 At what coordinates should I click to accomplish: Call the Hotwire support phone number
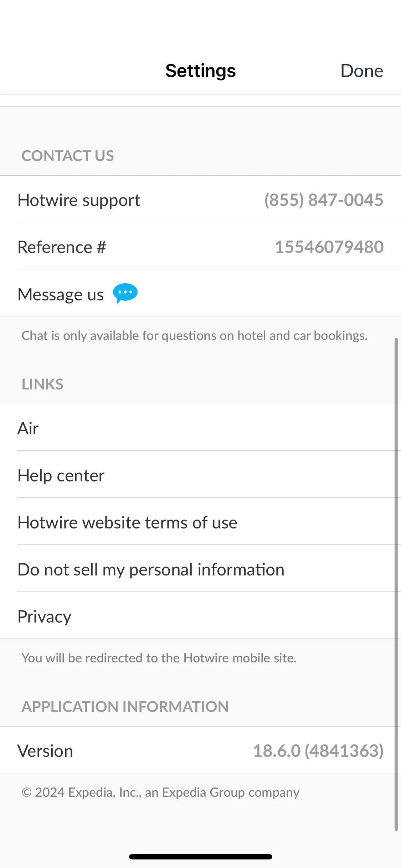click(x=324, y=200)
